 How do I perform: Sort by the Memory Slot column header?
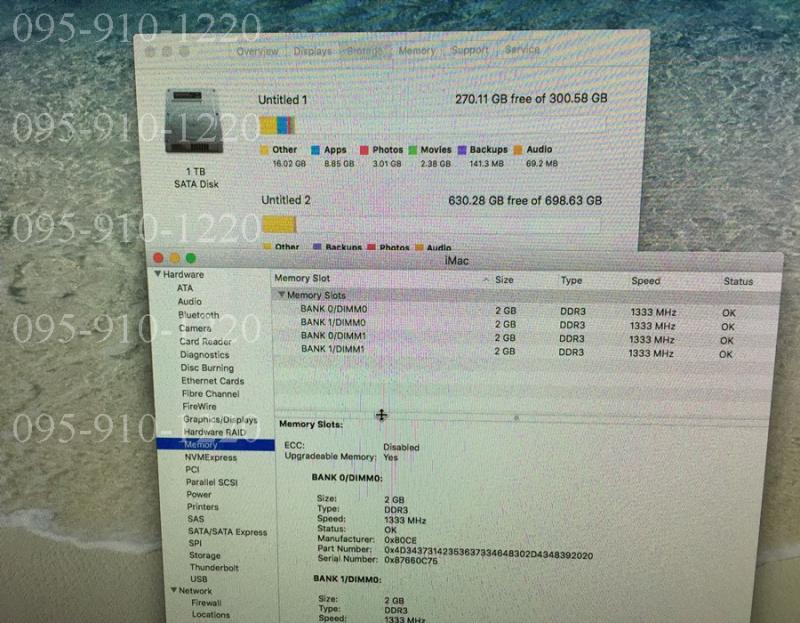(x=302, y=278)
